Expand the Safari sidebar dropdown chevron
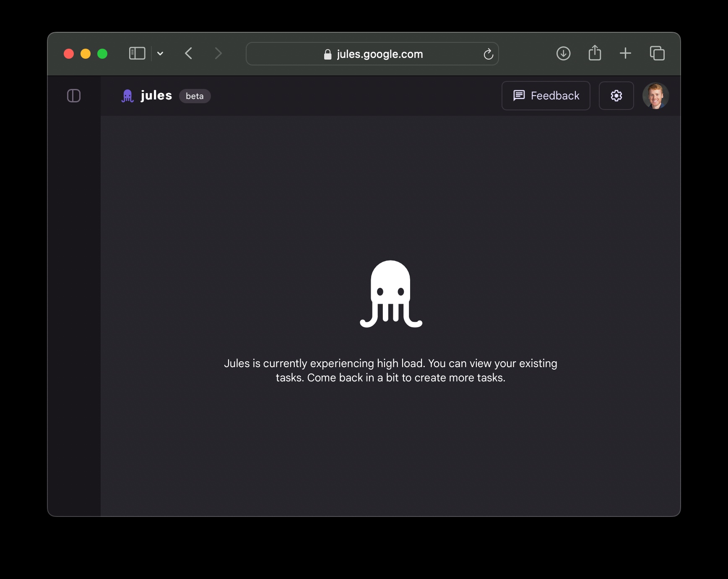The height and width of the screenshot is (579, 728). [x=160, y=54]
